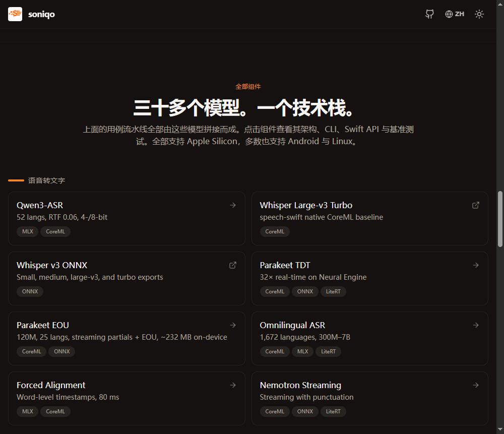The width and height of the screenshot is (504, 434).
Task: Open the Qwen3-ASR card arrow
Action: [233, 205]
